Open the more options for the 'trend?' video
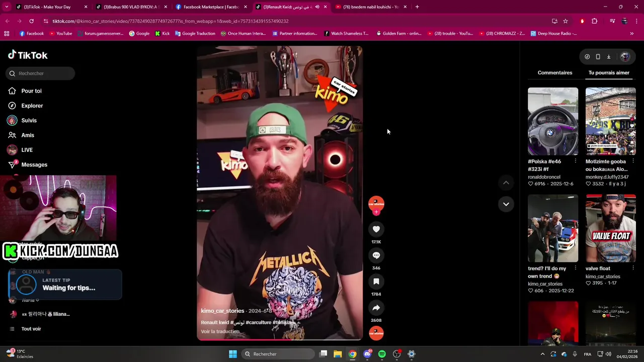644x362 pixels. pos(575,268)
